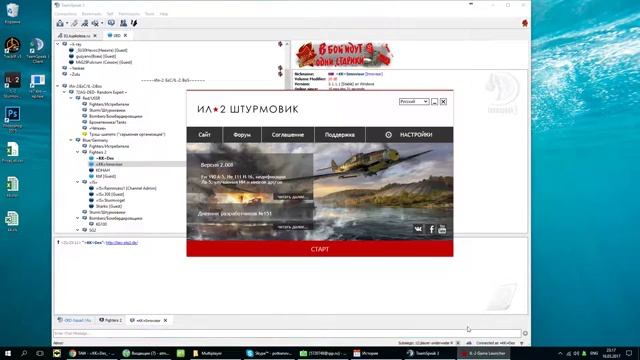
Task: Click the red notification icon at toolbar right
Action: pyautogui.click(x=525, y=23)
